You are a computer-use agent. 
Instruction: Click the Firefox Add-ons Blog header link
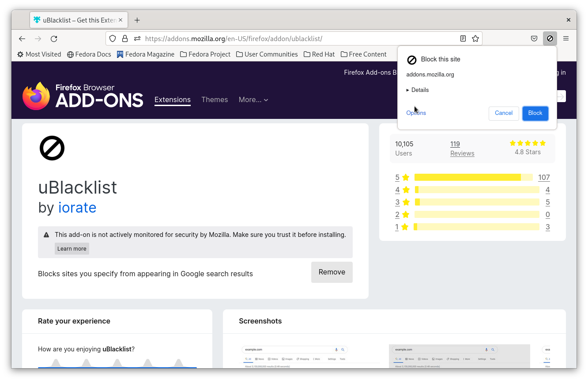370,72
